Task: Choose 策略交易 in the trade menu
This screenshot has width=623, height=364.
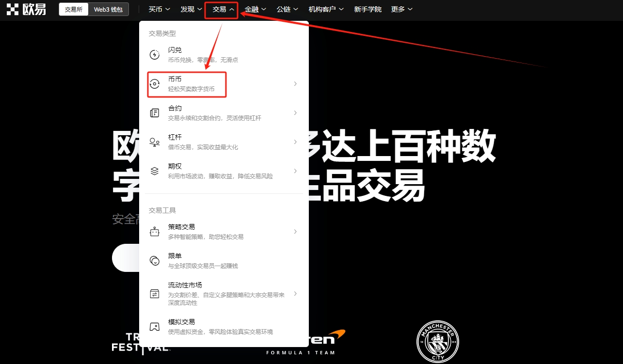Action: 224,232
